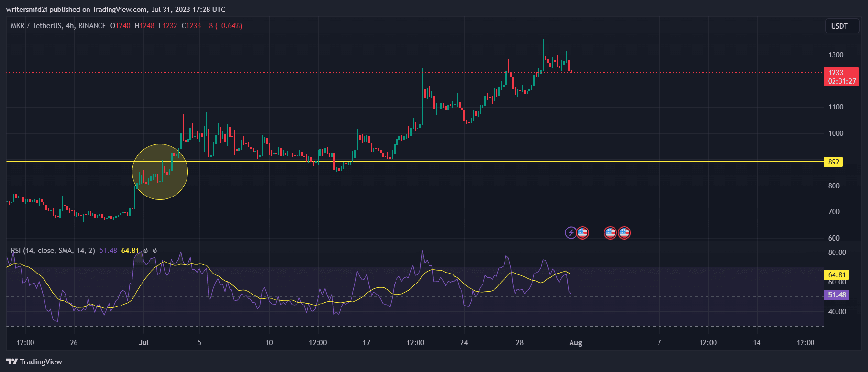Screen dimensions: 868x372
Task: Click the 80.00 level on RSI axis
Action: point(837,252)
